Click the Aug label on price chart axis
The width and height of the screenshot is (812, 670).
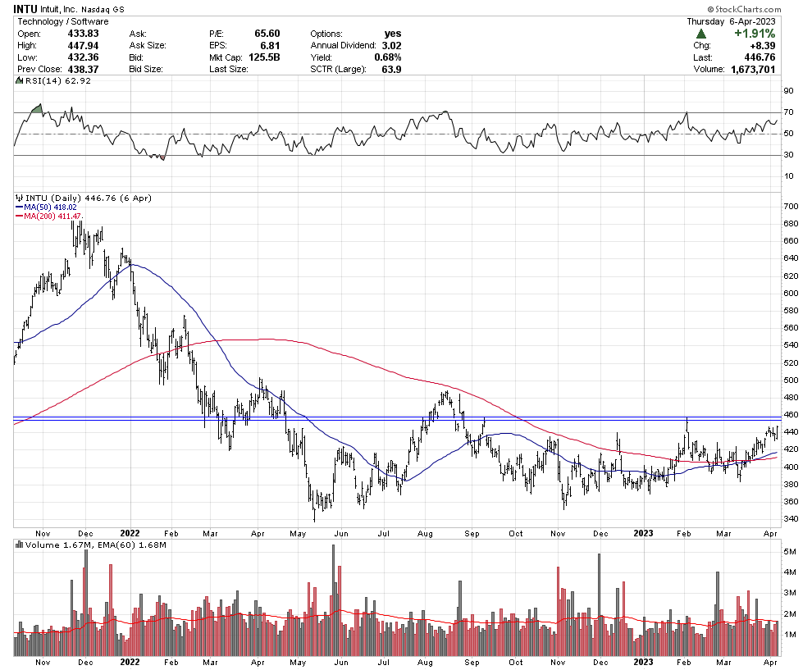(425, 533)
